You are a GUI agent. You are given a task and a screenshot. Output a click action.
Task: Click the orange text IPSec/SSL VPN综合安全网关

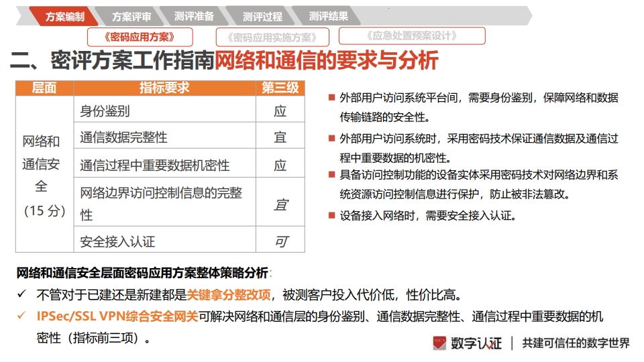click(x=117, y=316)
